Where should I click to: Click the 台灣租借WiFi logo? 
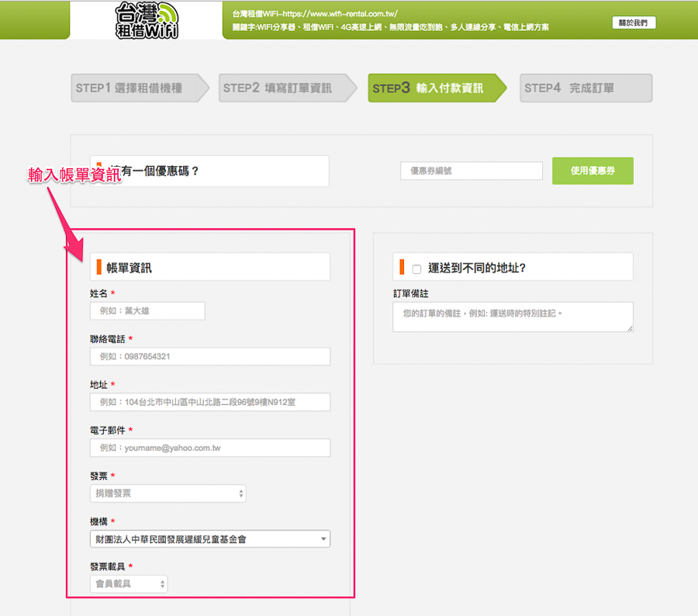point(147,20)
